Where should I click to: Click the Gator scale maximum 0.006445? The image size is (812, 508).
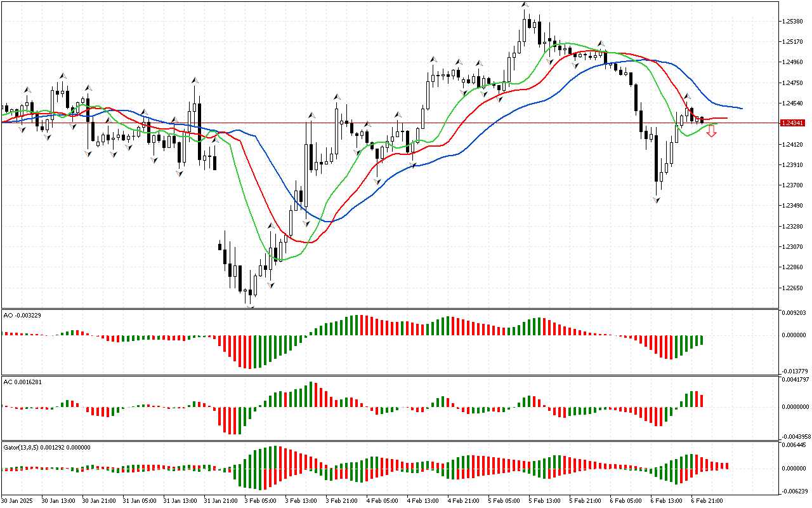click(794, 446)
